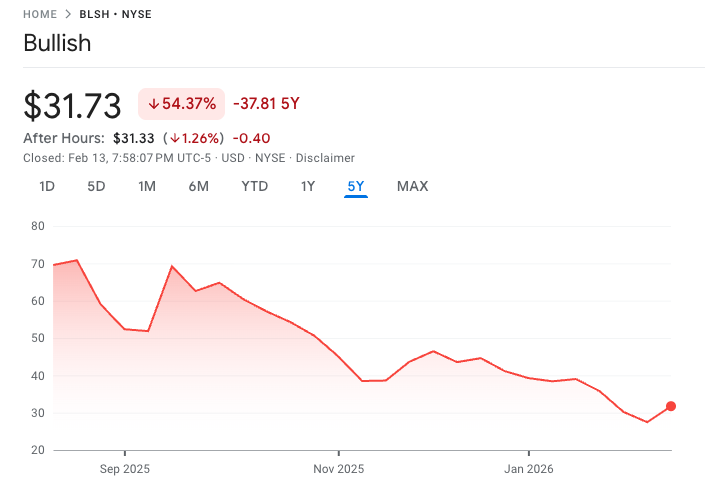Click the 30 y-axis label

[x=38, y=413]
